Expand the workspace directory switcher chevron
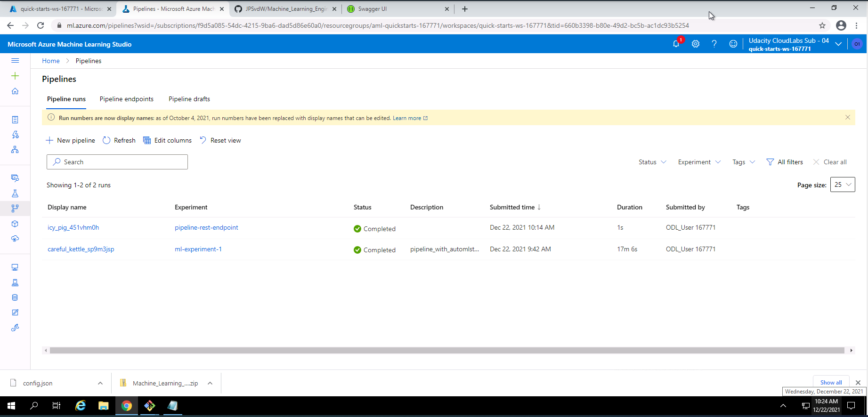This screenshot has height=417, width=868. [838, 44]
